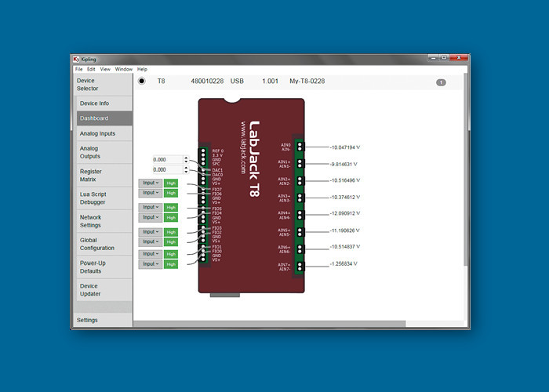Screen dimensions: 549x392
Task: Open the Input dropdown for FIO5
Action: 151,207
